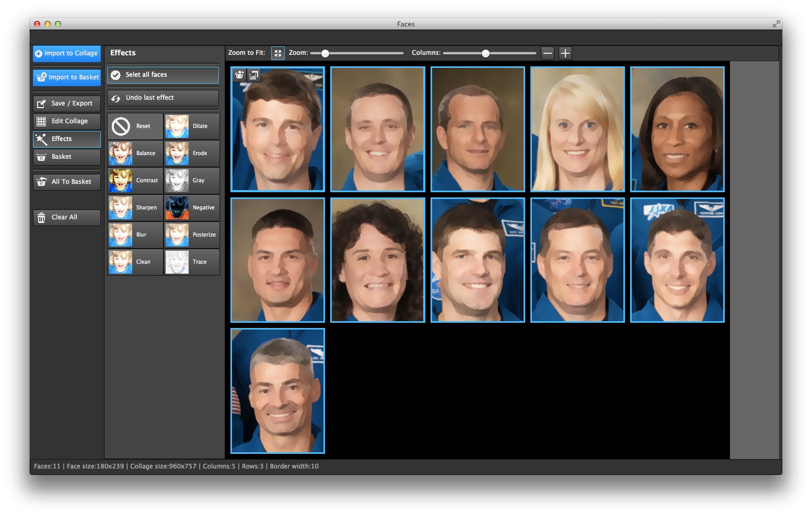The height and width of the screenshot is (516, 812).
Task: Click the "Collage size:960x757" status text
Action: (164, 466)
